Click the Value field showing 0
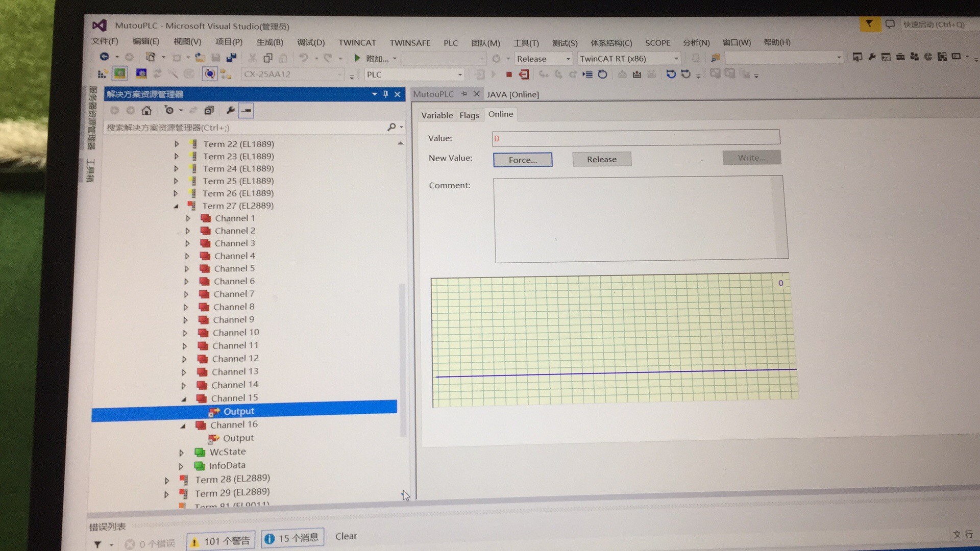Screen dimensions: 980x551 click(636, 137)
